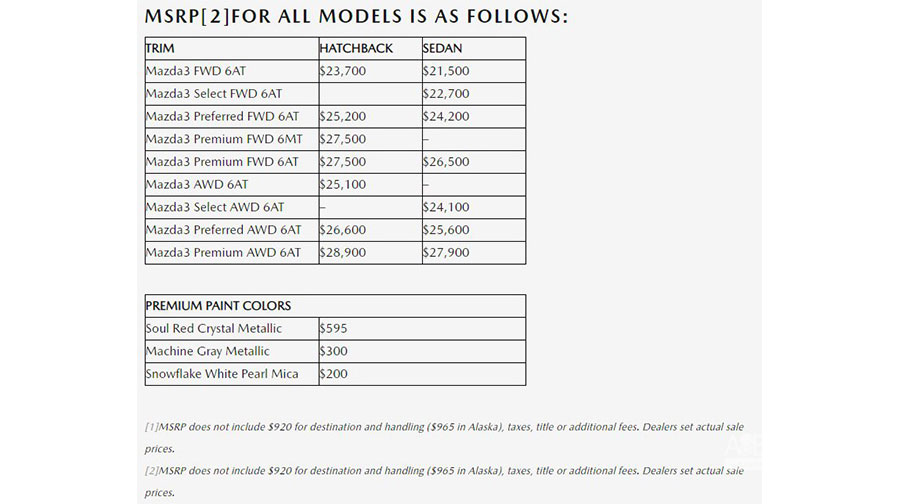Image resolution: width=900 pixels, height=504 pixels.
Task: Click the $27,900 Premium AWD sedan price
Action: coord(446,253)
